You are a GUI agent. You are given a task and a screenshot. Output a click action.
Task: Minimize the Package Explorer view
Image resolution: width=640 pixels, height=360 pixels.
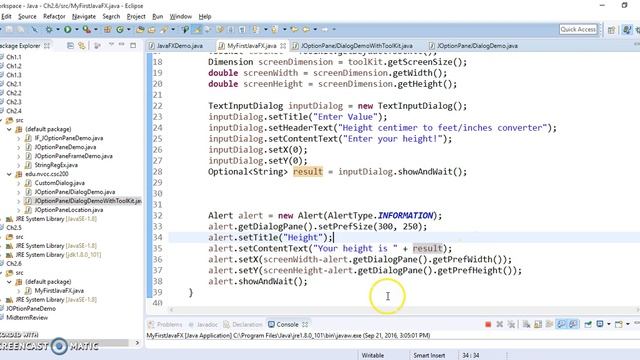(x=122, y=44)
